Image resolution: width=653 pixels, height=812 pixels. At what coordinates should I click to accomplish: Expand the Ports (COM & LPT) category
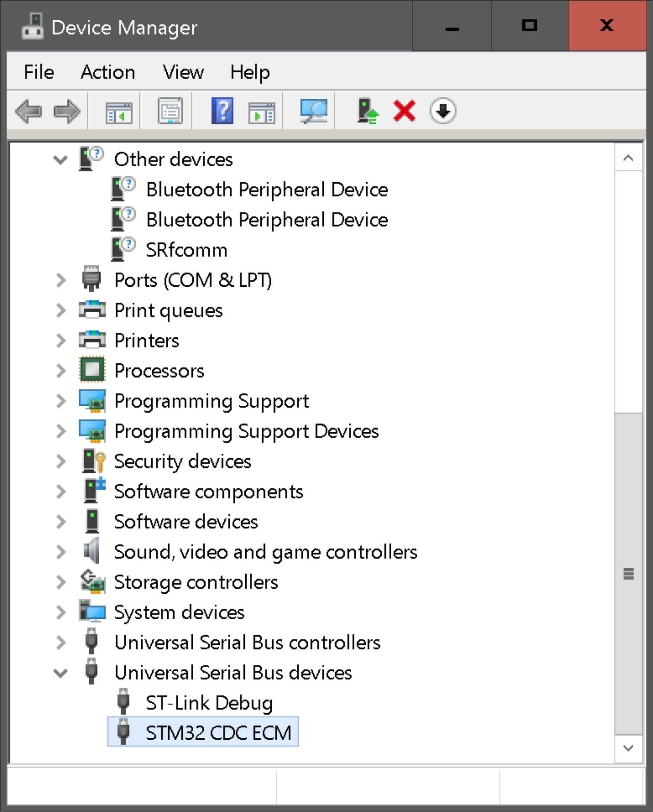61,280
